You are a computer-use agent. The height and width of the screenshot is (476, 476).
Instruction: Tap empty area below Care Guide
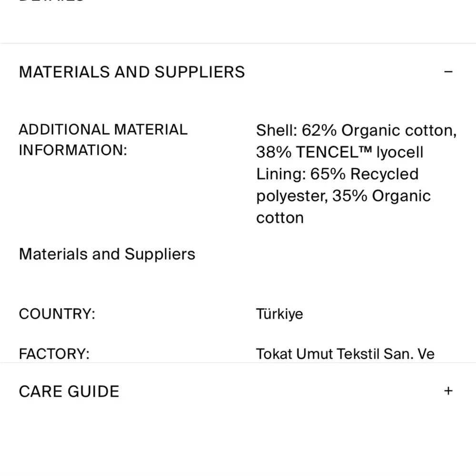tap(238, 443)
